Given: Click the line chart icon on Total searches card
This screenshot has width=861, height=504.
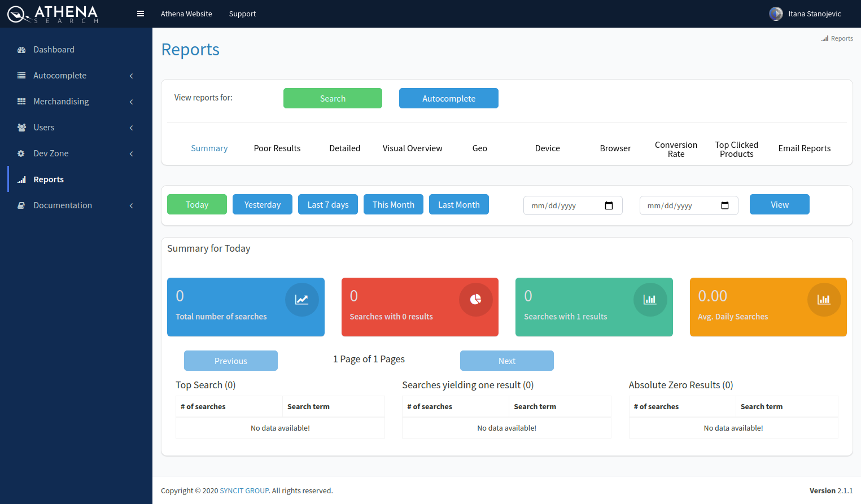Looking at the screenshot, I should click(302, 300).
